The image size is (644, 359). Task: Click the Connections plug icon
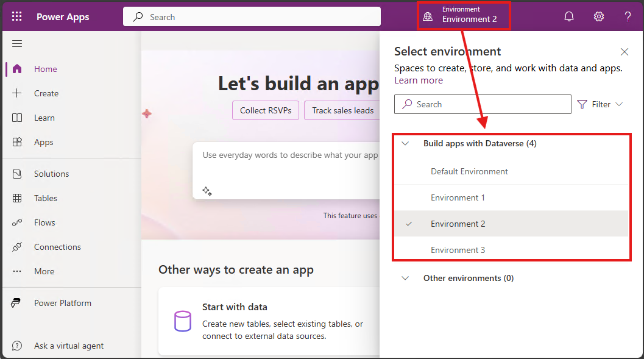pos(17,247)
